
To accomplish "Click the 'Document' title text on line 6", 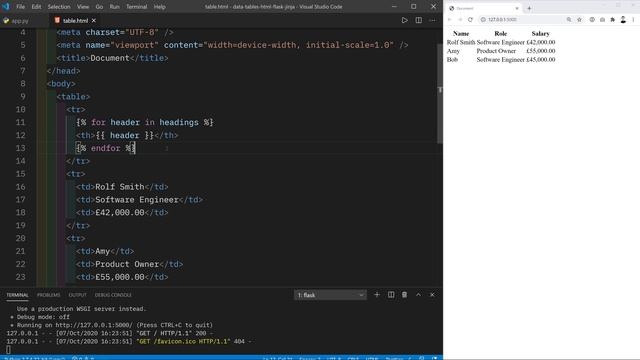I will (x=110, y=58).
